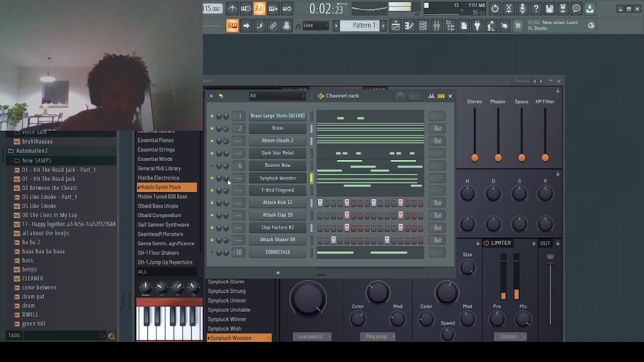Toggle the loop recording icon

pyautogui.click(x=287, y=8)
